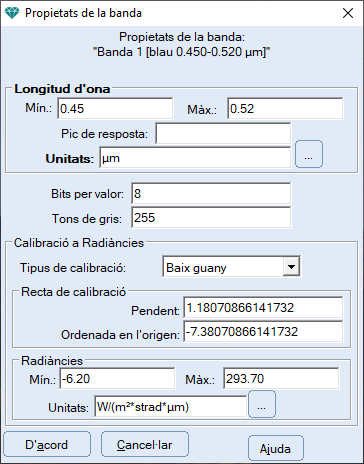This screenshot has width=364, height=464.
Task: Focus the wavelength Mín. field 0.45
Action: tap(115, 108)
